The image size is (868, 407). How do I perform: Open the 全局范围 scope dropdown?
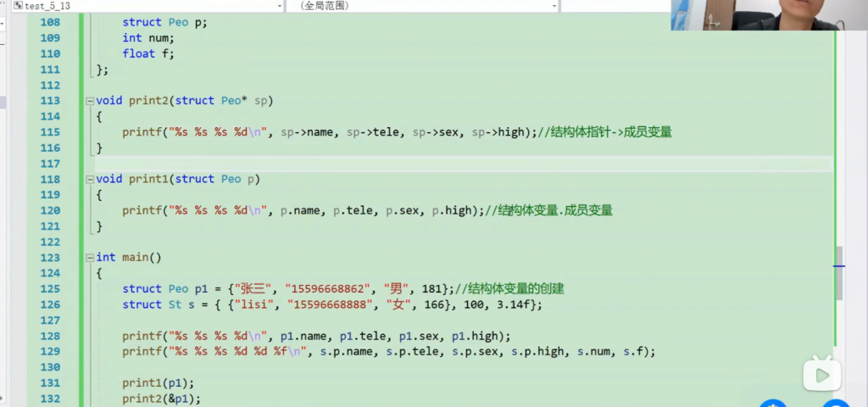pyautogui.click(x=553, y=6)
